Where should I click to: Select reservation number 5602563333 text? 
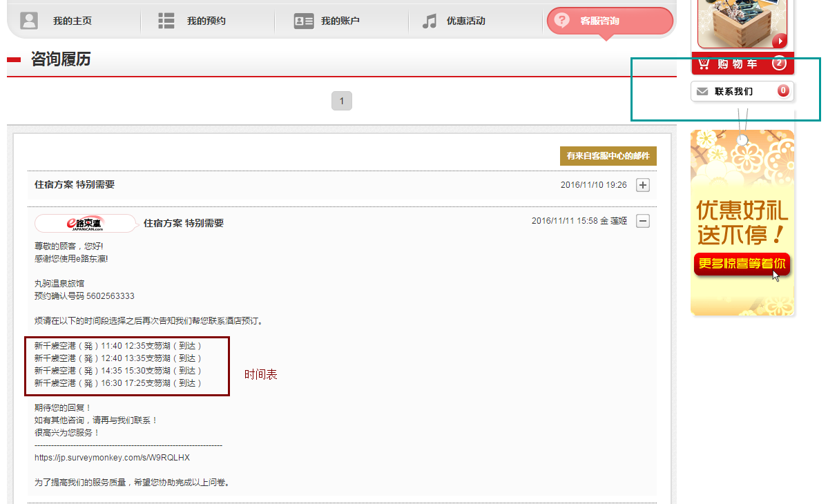(110, 296)
